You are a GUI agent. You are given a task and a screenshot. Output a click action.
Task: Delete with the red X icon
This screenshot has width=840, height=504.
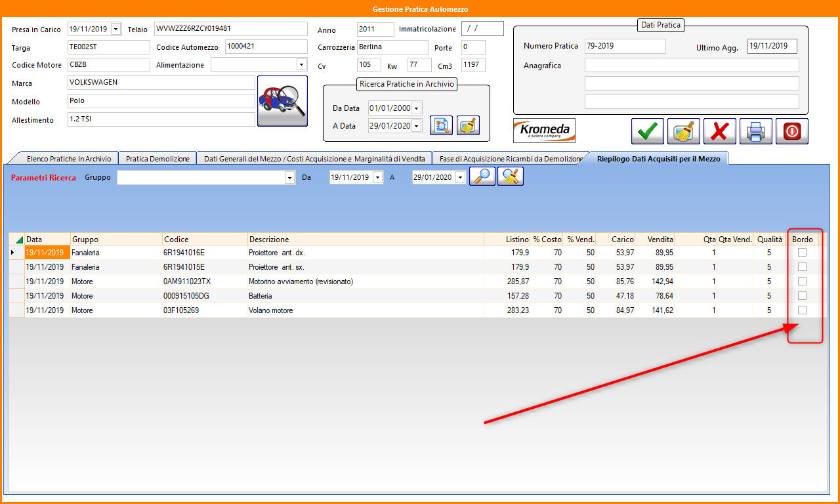pyautogui.click(x=720, y=131)
